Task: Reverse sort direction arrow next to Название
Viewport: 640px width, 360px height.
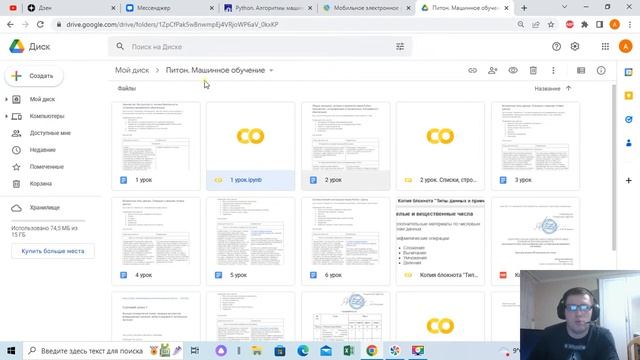Action: (x=569, y=88)
